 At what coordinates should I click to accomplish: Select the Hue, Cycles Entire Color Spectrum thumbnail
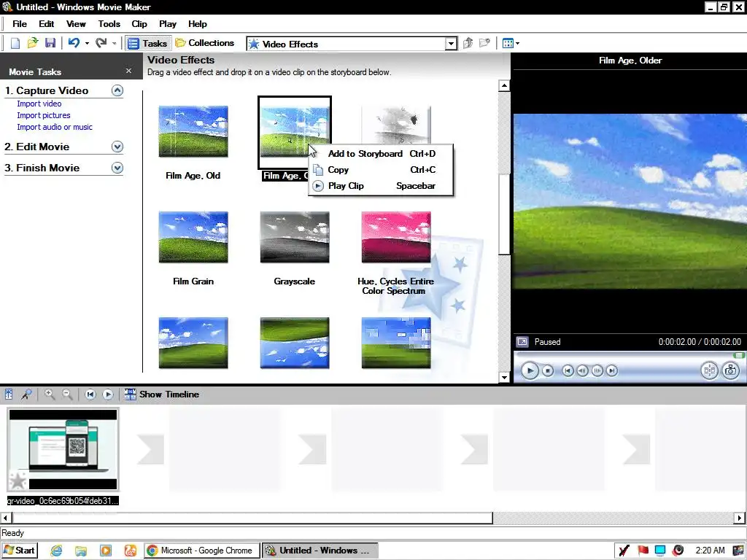click(x=396, y=237)
